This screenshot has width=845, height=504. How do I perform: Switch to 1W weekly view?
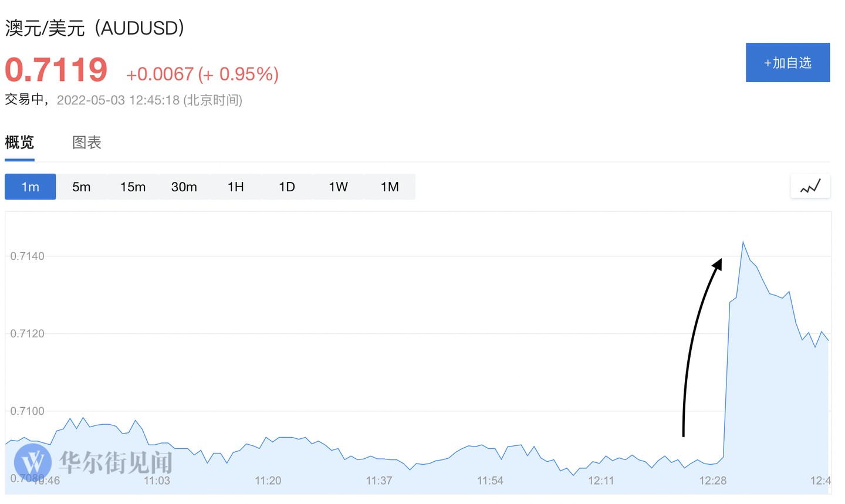338,187
